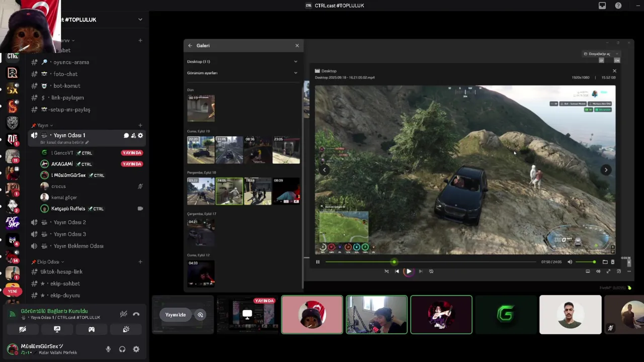Toggle repeat in the lower player controls
This screenshot has height=362, width=644.
tap(431, 271)
